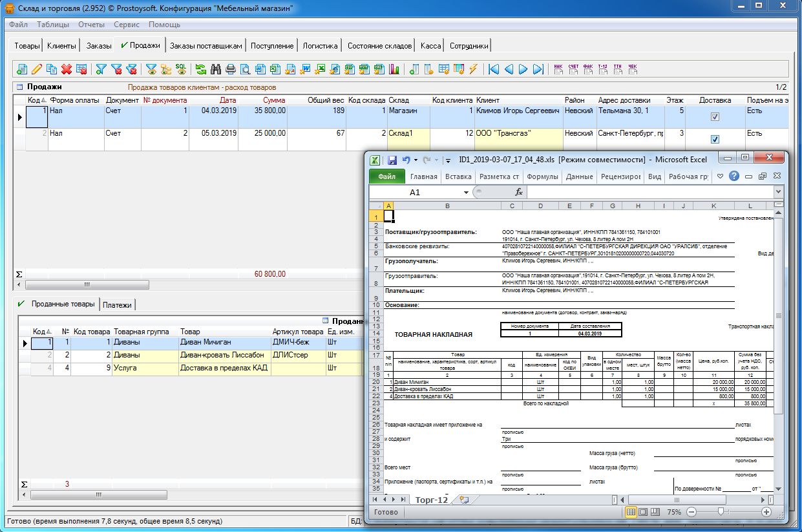Screen dimensions: 802x532
Task: Click the ЧЕК receipt form icon
Action: point(633,69)
